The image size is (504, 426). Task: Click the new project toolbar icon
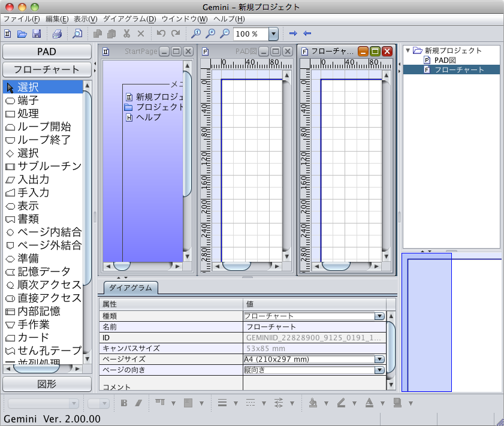[x=7, y=34]
